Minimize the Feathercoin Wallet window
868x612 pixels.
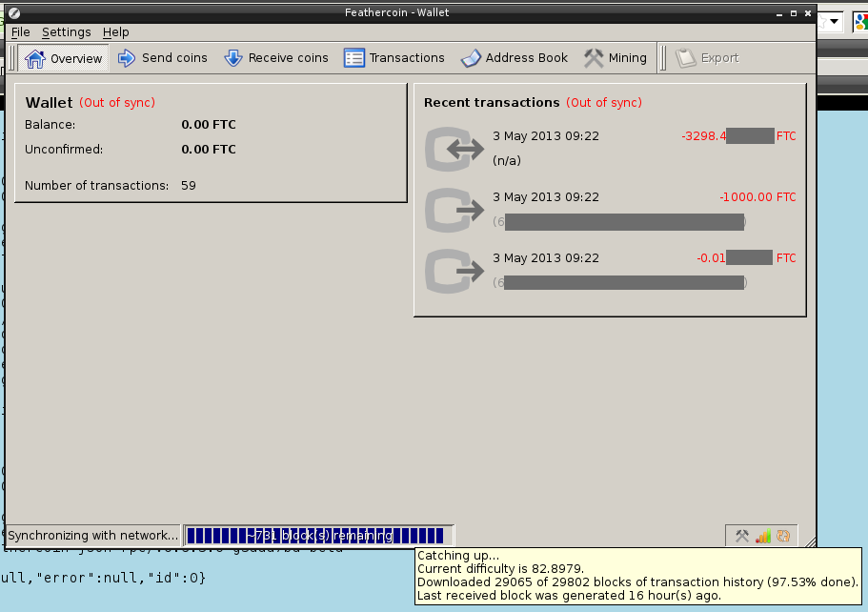(x=779, y=13)
